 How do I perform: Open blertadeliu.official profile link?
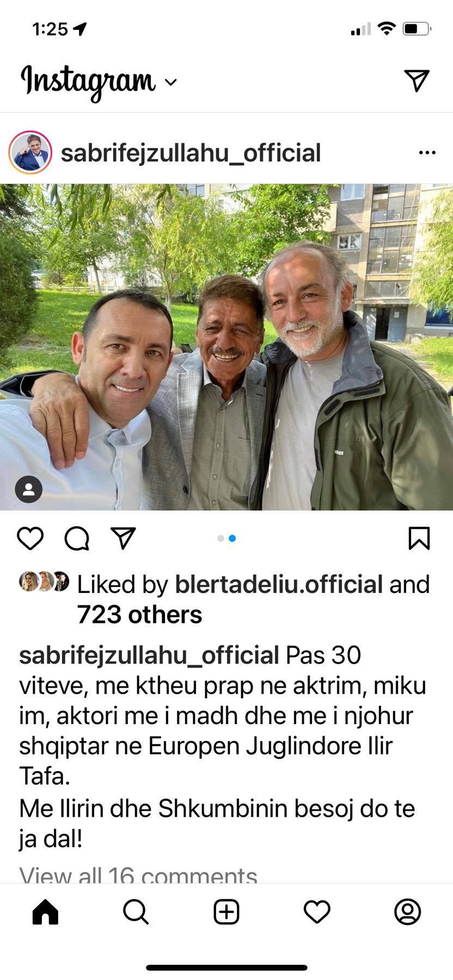click(279, 584)
